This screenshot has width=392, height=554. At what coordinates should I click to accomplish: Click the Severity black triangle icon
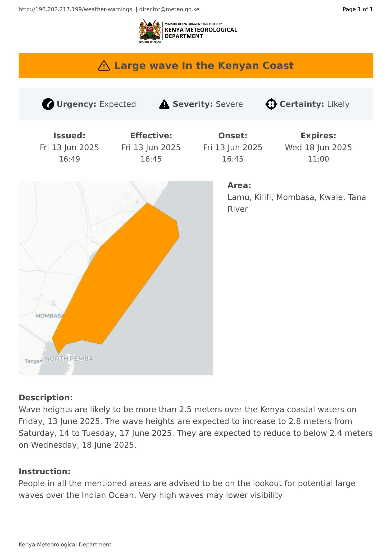[164, 104]
